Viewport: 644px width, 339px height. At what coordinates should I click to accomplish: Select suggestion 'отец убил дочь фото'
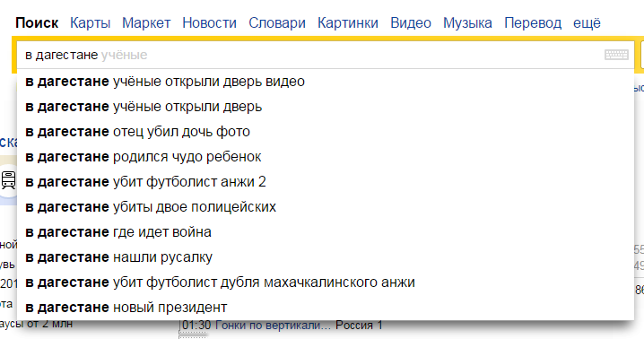coord(326,132)
